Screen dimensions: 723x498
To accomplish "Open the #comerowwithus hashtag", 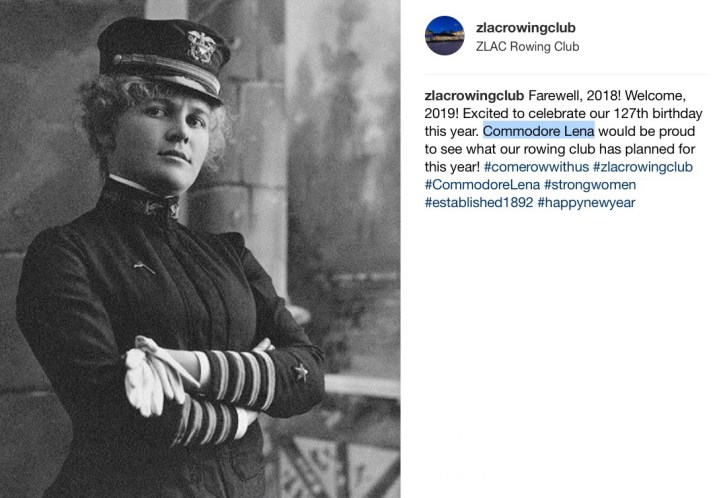I will [536, 167].
